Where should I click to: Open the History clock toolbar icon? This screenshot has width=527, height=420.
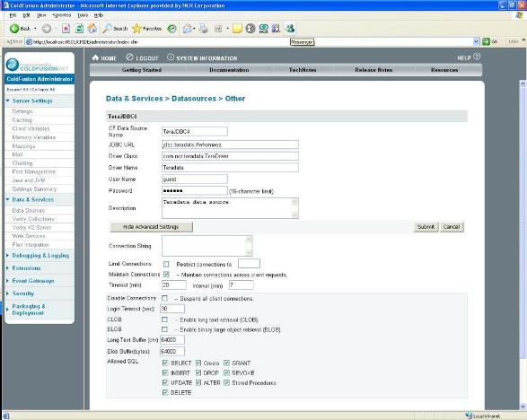point(172,29)
